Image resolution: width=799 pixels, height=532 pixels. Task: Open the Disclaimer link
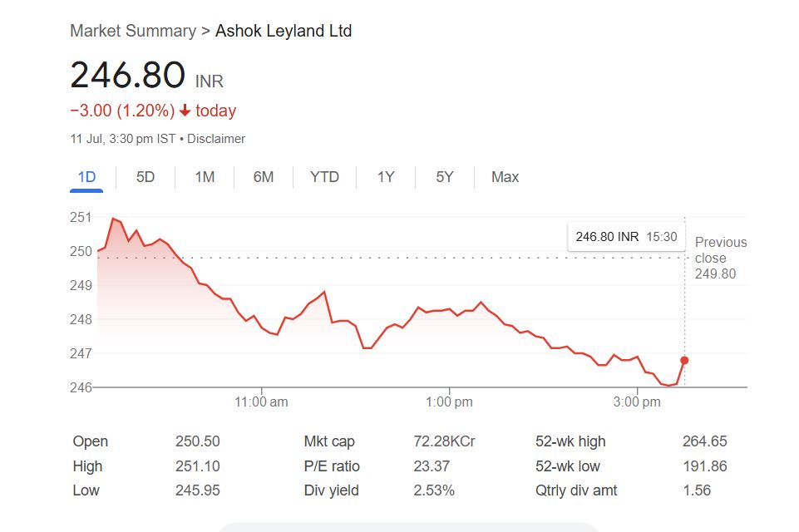pos(216,139)
